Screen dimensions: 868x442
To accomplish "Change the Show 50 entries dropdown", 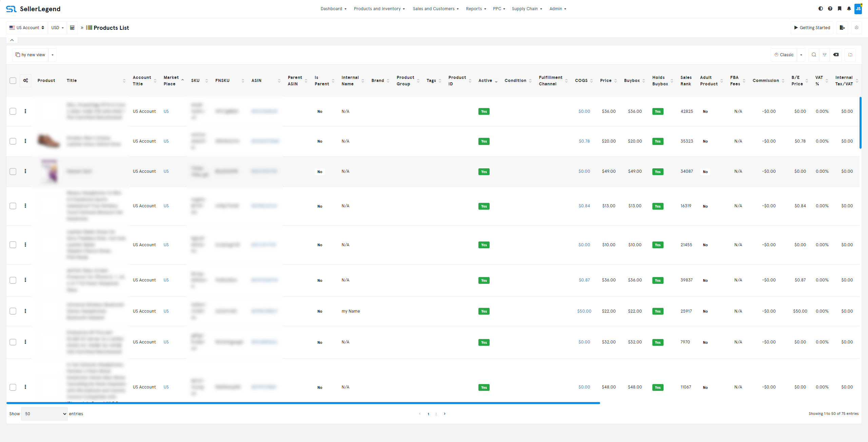I will click(x=44, y=414).
